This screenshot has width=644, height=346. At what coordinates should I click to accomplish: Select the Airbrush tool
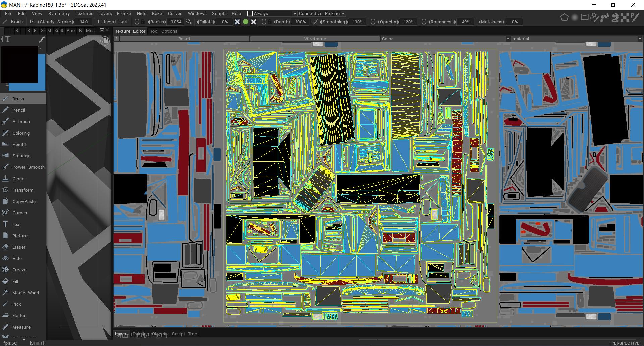tap(21, 121)
